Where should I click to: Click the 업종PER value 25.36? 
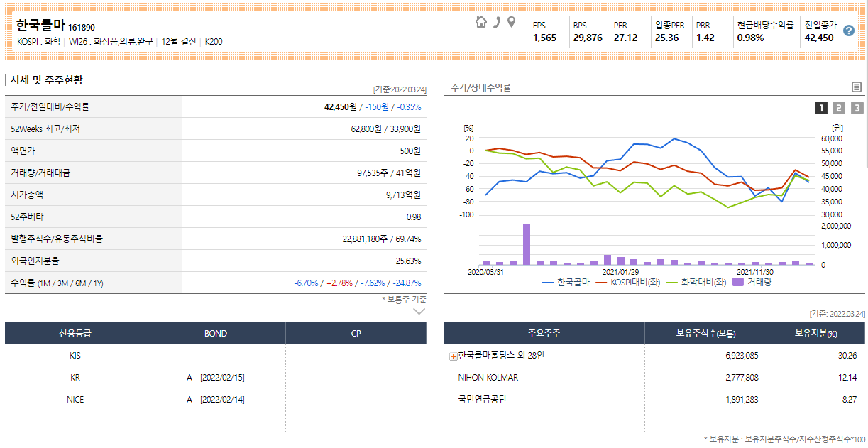pos(666,38)
